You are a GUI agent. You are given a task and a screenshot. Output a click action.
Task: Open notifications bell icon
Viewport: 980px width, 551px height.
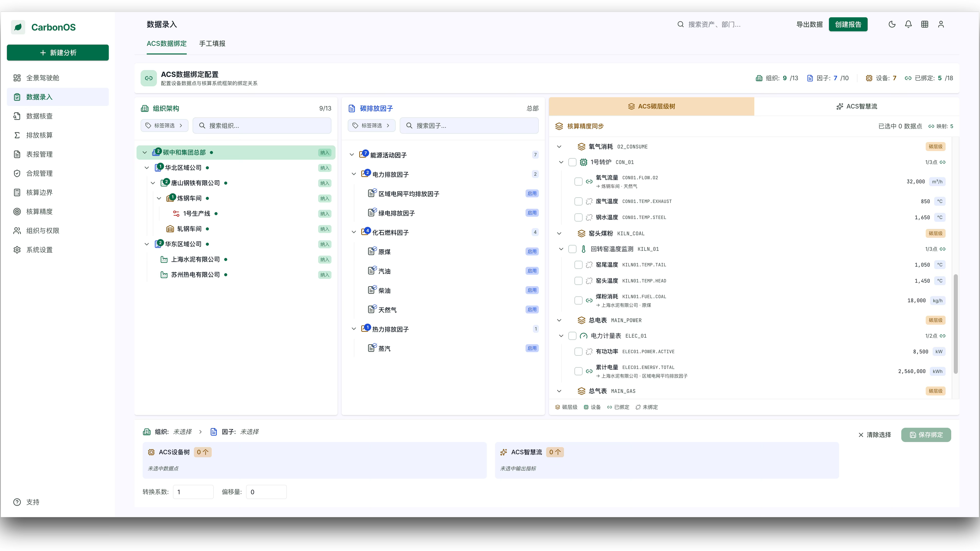click(908, 24)
